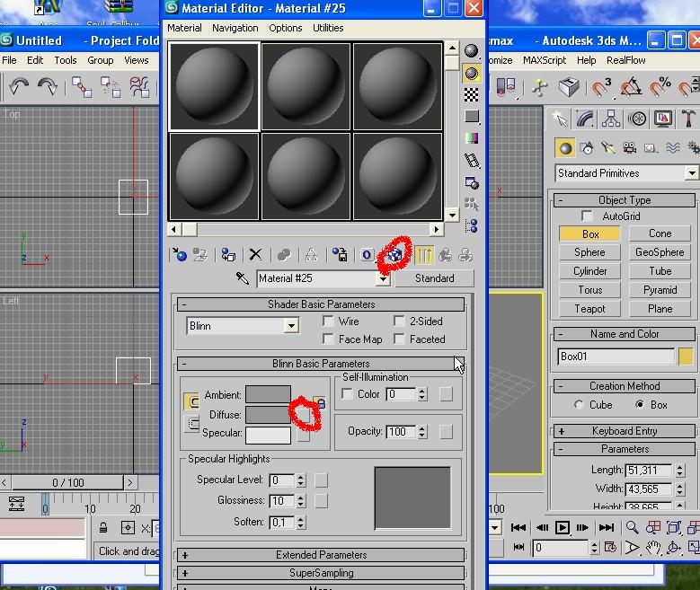Click Assign Material to Selection icon
This screenshot has width=700, height=590.
point(228,255)
